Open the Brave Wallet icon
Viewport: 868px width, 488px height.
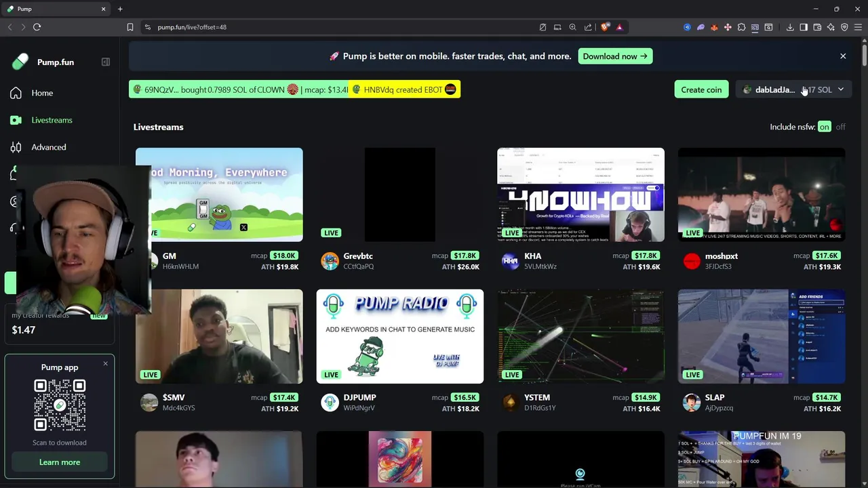[x=817, y=27]
